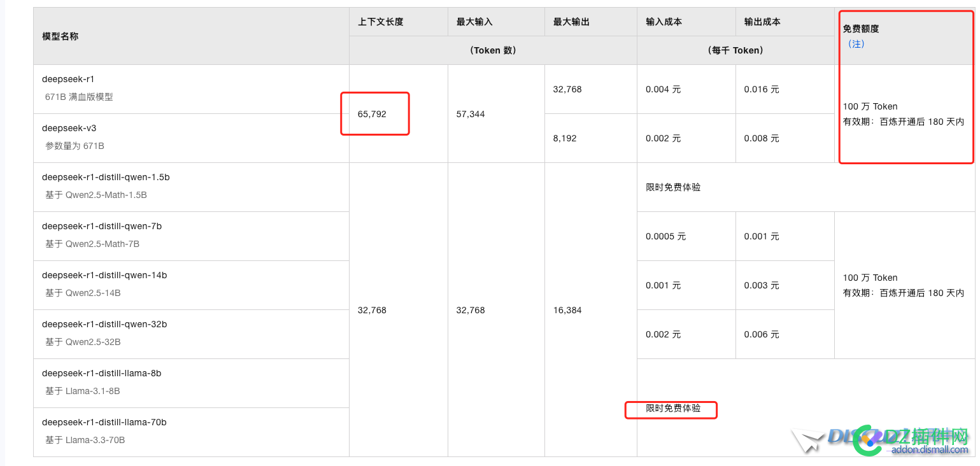The width and height of the screenshot is (980, 466).
Task: Click the 0.003 元 output cost
Action: (x=762, y=285)
